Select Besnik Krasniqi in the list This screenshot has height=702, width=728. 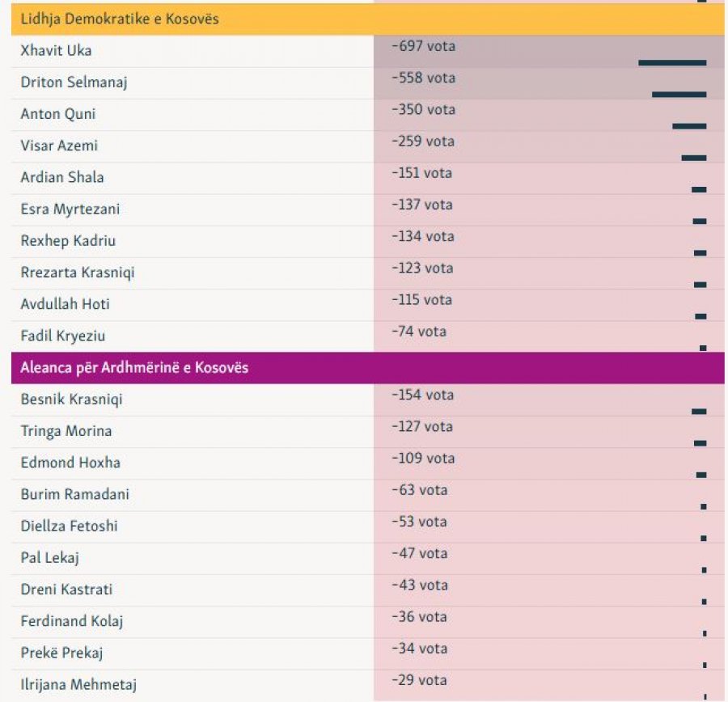point(71,400)
